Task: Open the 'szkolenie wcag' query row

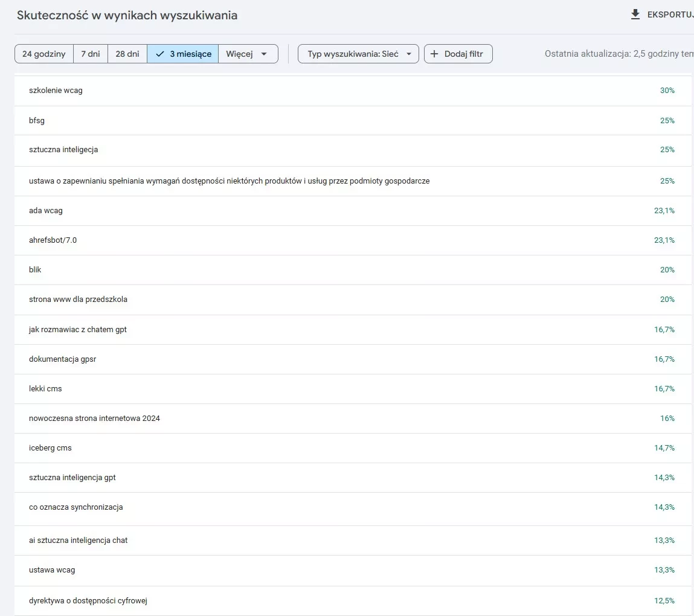Action: (353, 91)
